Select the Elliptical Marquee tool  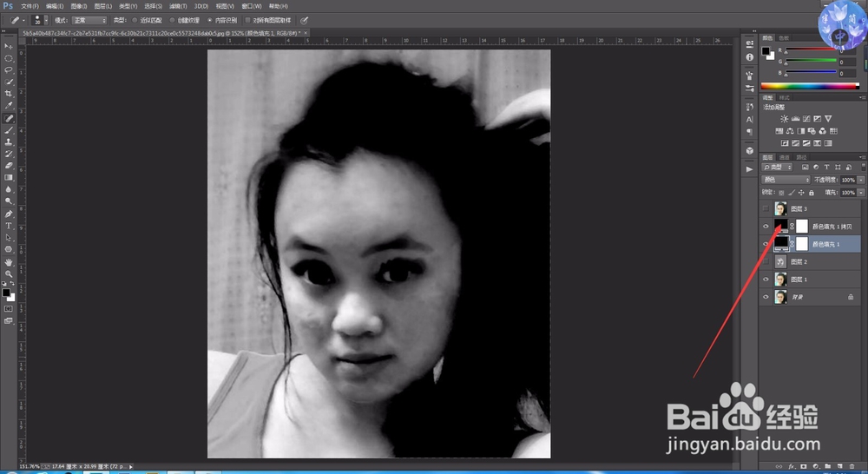(9, 58)
